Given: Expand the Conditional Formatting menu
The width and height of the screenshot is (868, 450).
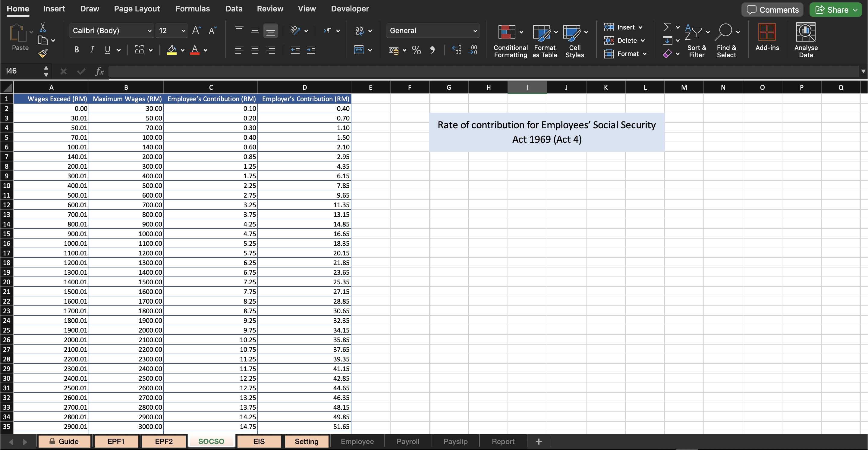Looking at the screenshot, I should [x=521, y=32].
